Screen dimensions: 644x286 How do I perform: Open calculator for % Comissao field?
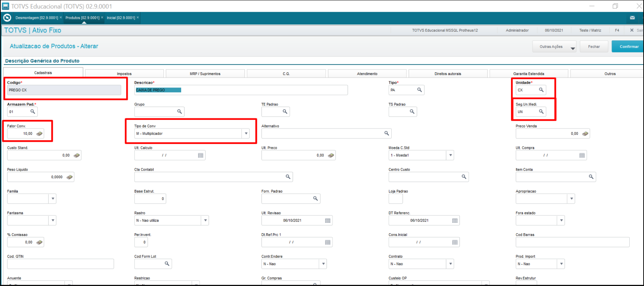point(39,242)
